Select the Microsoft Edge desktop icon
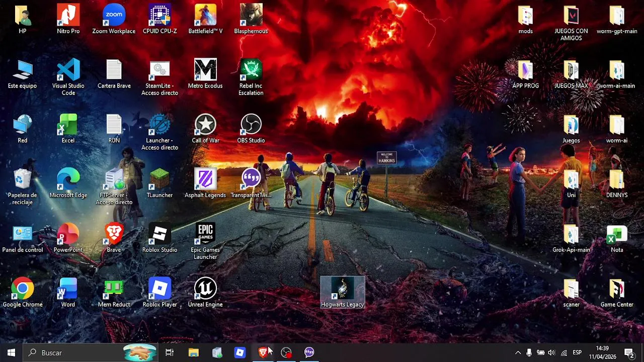This screenshot has width=644, height=362. 68,184
